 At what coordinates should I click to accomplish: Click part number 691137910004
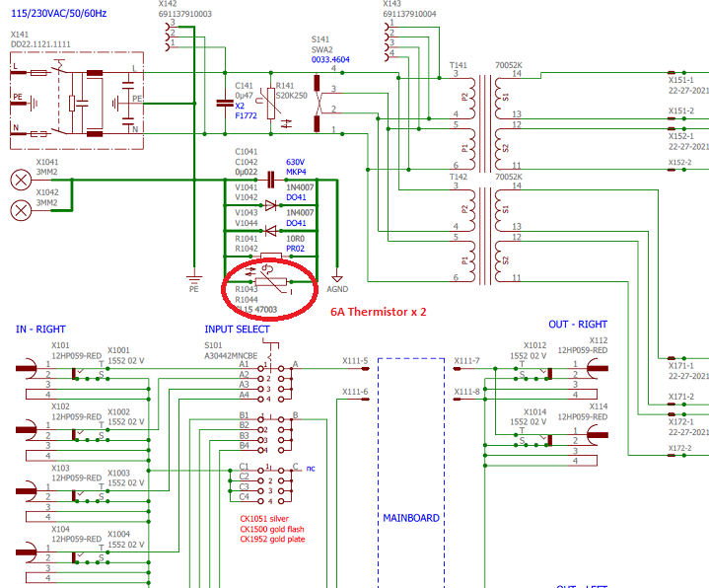pyautogui.click(x=409, y=14)
